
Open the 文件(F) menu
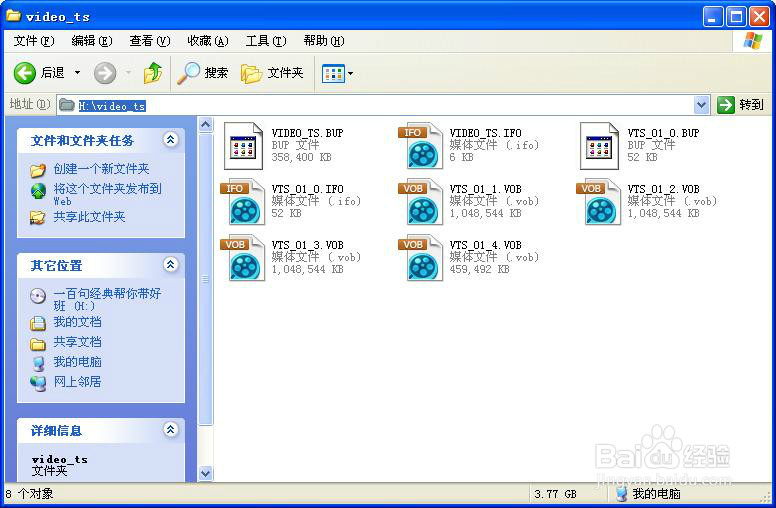(34, 41)
